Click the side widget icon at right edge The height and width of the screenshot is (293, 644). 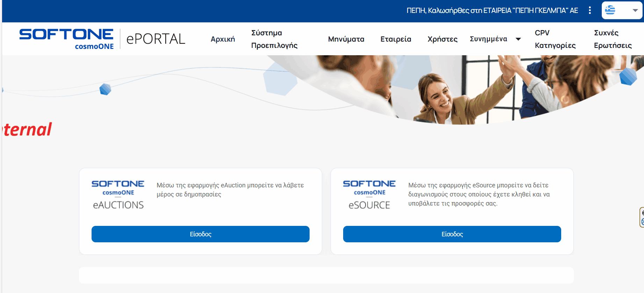[x=642, y=217]
